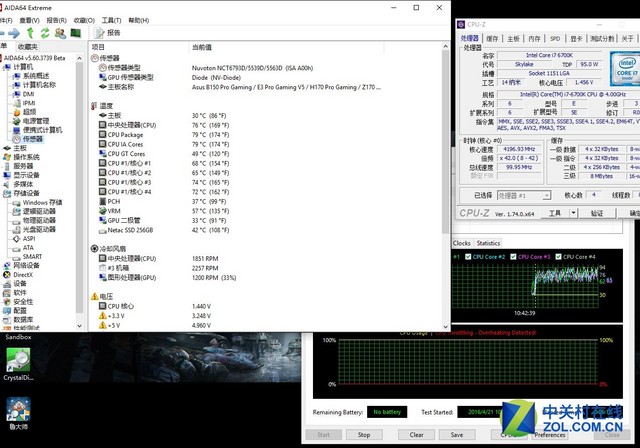Click the Stop button in stability test

[364, 435]
